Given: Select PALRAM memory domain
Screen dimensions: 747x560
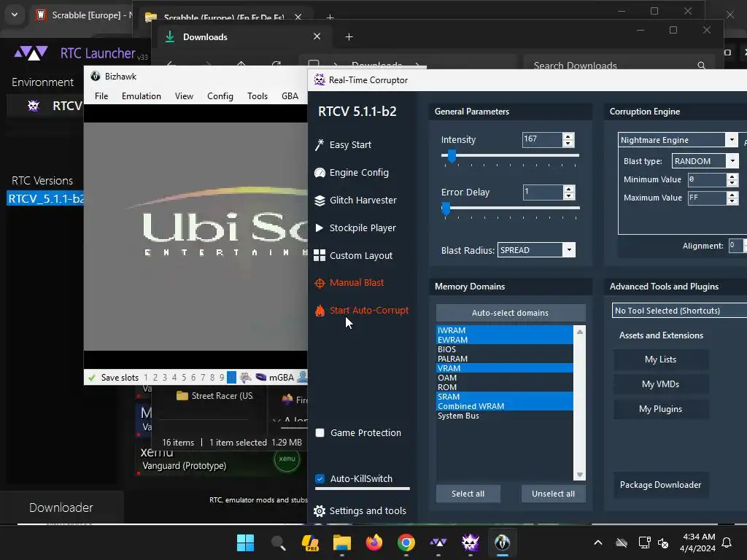Looking at the screenshot, I should 505,359.
